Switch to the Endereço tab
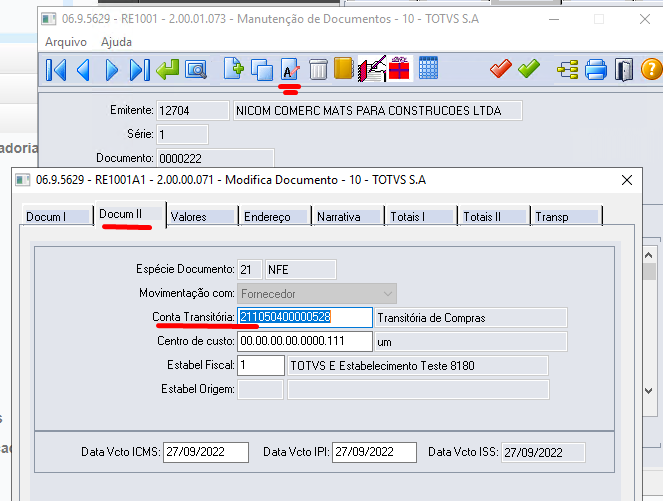Screen dimensions: 663x501 click(x=276, y=216)
